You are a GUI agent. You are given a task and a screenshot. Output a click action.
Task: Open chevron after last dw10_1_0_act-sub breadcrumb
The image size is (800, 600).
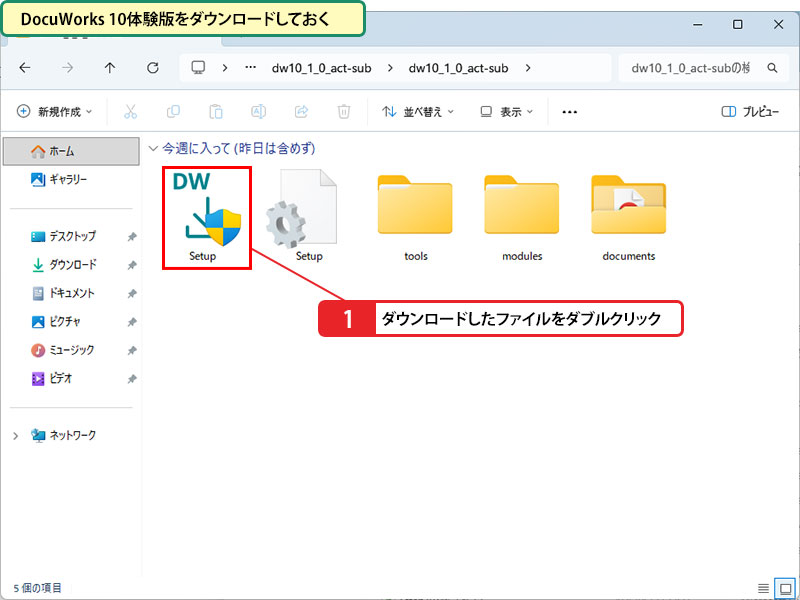528,67
